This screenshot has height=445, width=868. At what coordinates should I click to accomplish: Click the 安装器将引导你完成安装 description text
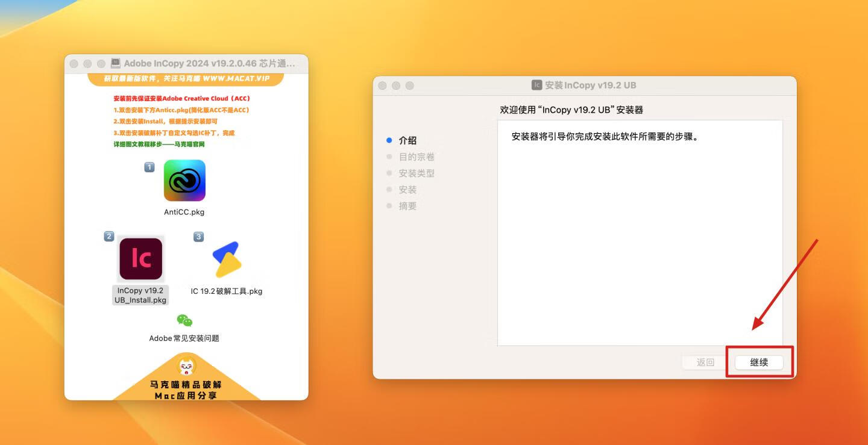point(605,136)
